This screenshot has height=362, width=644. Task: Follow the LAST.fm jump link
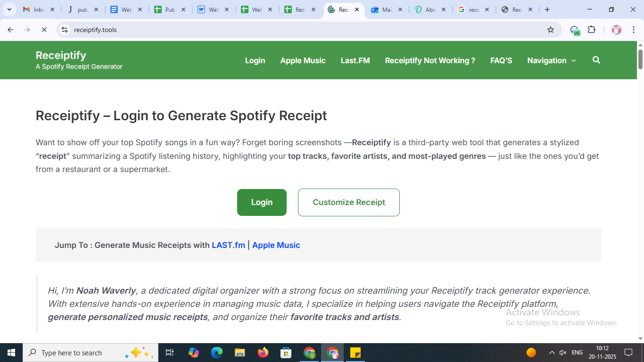pos(228,245)
